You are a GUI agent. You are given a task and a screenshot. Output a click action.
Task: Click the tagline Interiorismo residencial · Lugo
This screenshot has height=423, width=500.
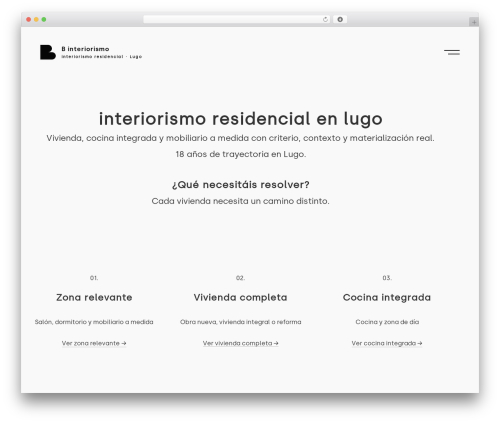click(x=102, y=57)
